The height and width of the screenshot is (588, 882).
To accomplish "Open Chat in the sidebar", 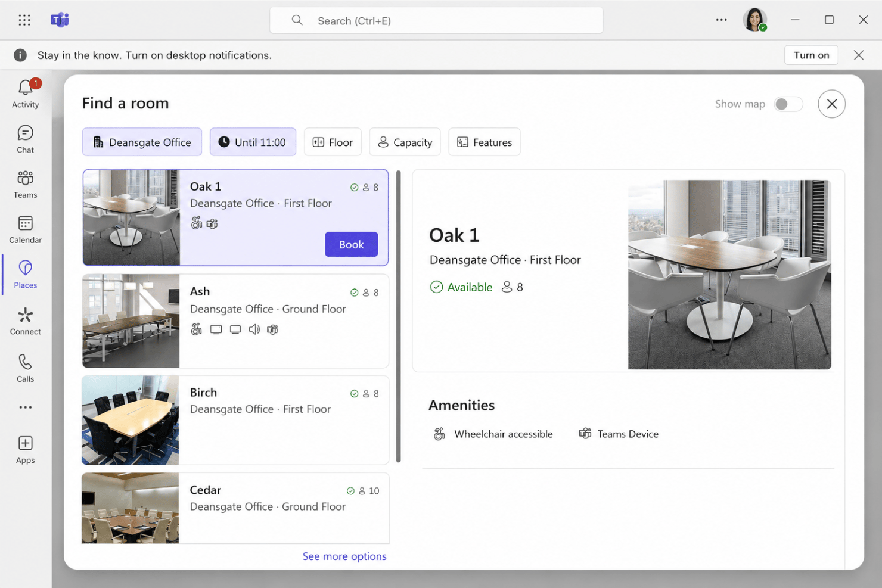I will [x=25, y=139].
